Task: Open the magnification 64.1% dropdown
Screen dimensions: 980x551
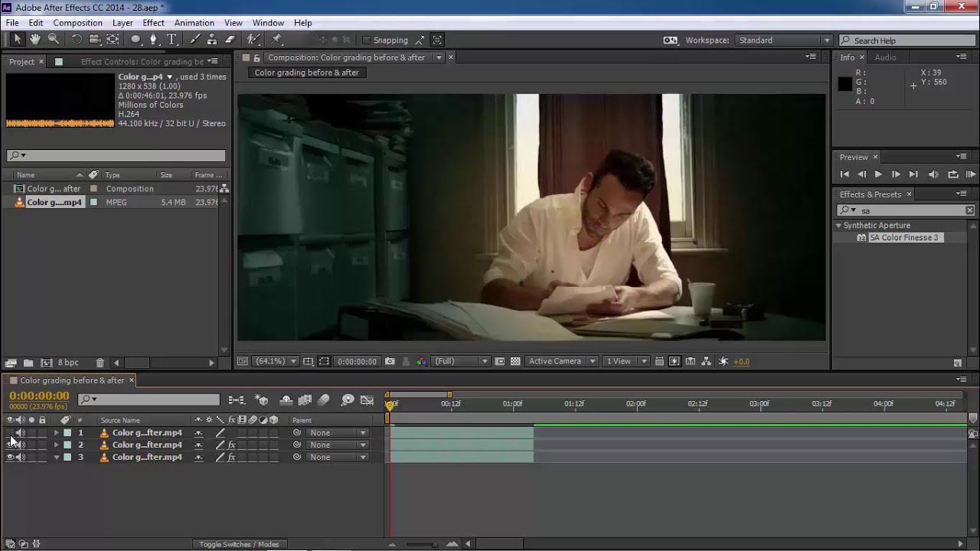Action: [x=276, y=361]
